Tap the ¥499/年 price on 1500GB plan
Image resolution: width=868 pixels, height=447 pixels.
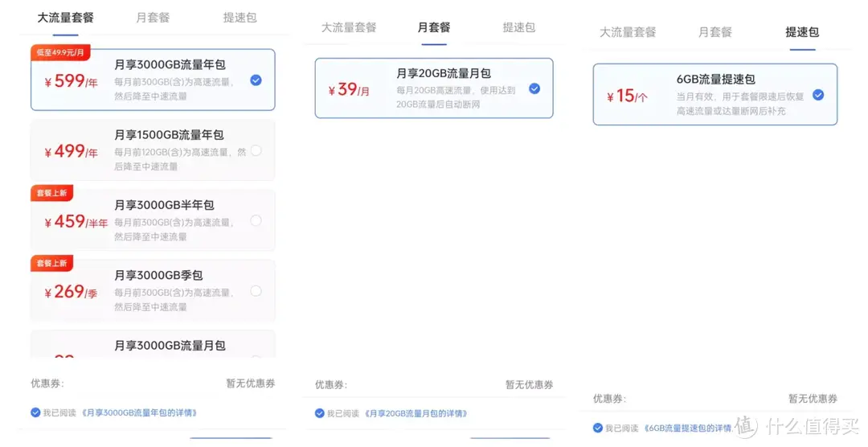71,151
